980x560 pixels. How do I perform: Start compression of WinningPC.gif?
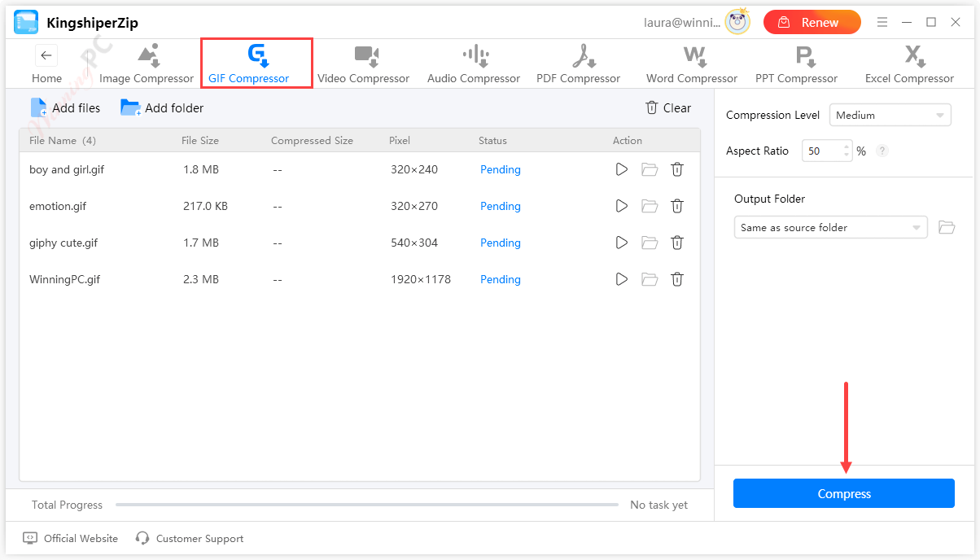point(622,279)
